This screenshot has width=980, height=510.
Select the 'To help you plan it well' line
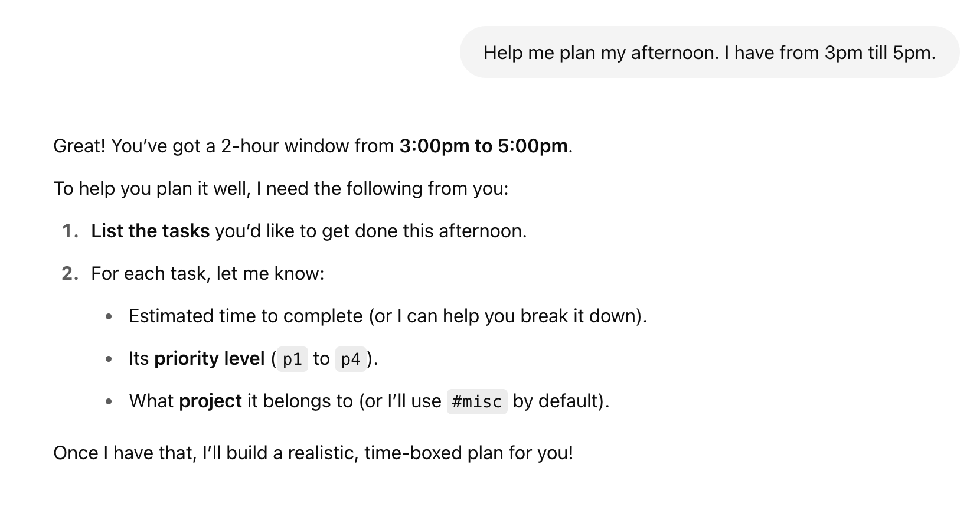[280, 188]
